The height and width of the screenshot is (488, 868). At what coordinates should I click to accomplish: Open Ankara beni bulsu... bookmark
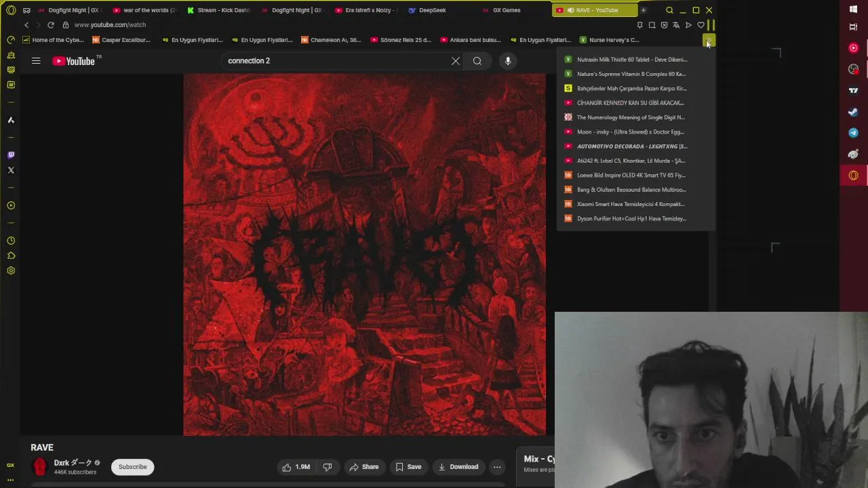coord(471,40)
